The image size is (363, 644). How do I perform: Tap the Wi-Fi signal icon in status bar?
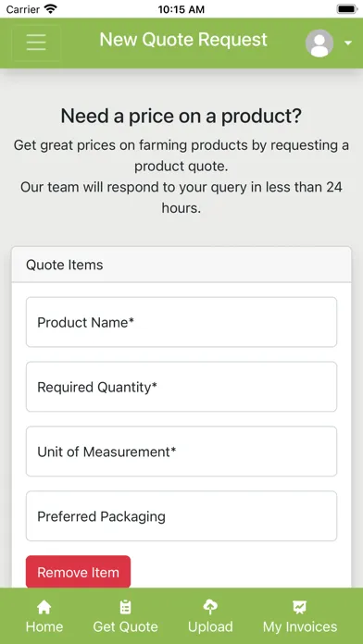(x=51, y=8)
